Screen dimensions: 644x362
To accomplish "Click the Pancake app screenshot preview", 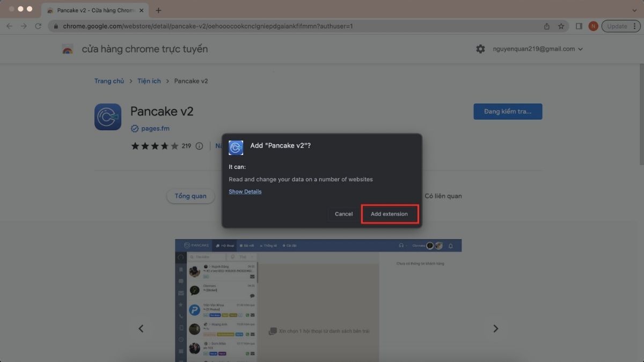I will pos(318,300).
